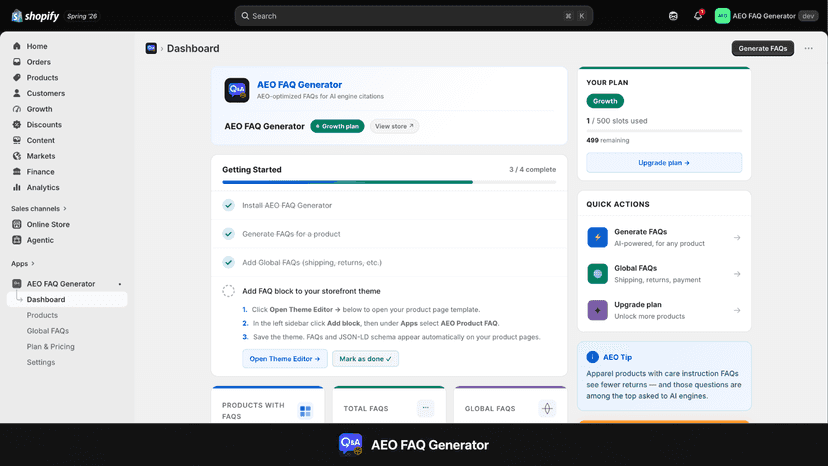Viewport: 828px width, 466px height.
Task: Click the Shopify logo
Action: [35, 16]
